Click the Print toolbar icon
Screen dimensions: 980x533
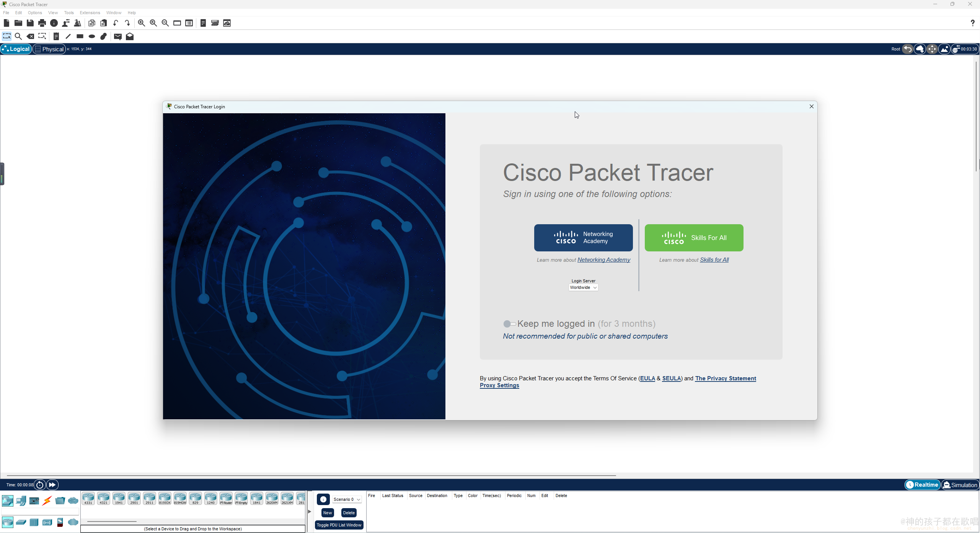tap(42, 23)
